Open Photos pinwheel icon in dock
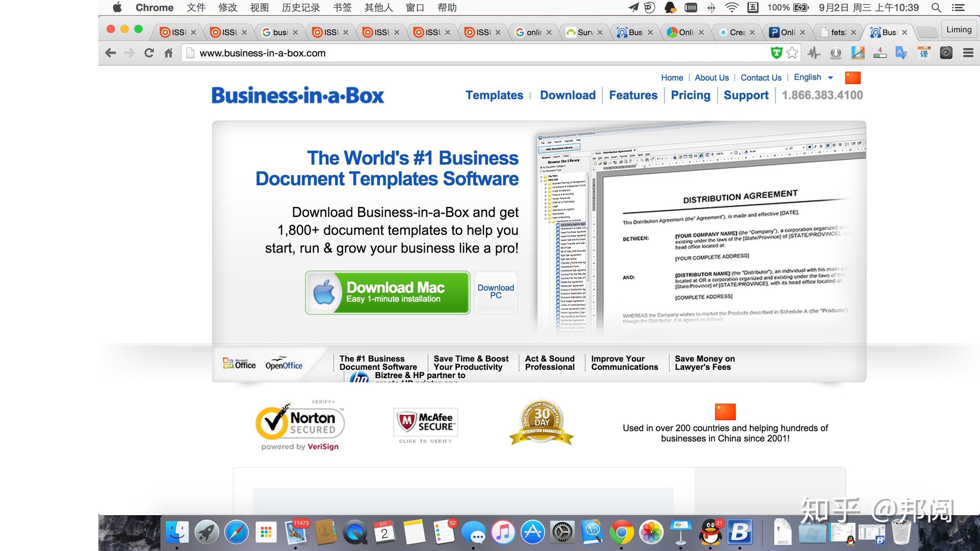980x551 pixels. coord(651,532)
